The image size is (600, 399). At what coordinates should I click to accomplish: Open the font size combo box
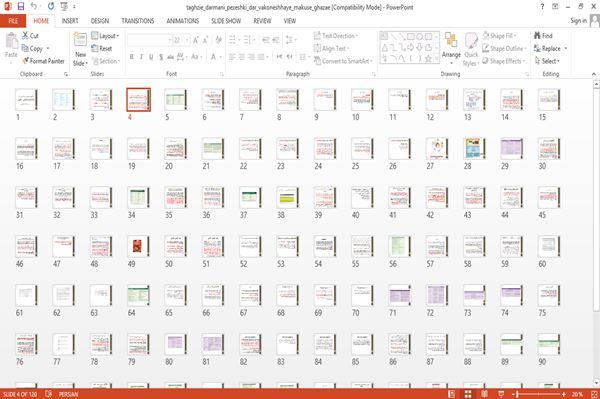click(x=181, y=40)
